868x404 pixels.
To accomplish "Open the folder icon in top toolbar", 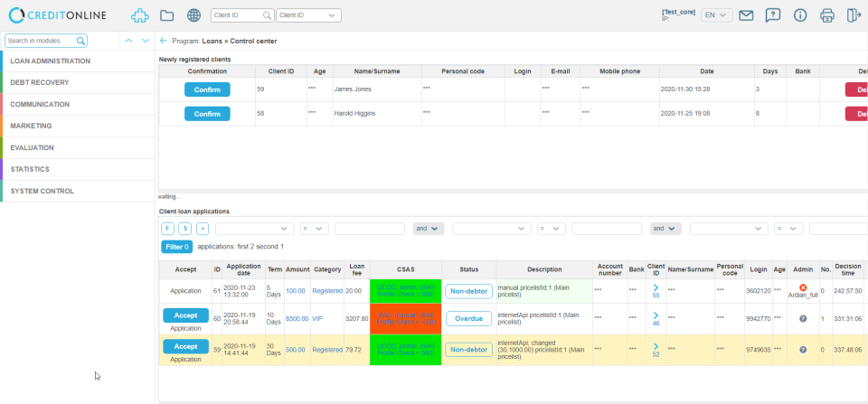I will tap(166, 15).
